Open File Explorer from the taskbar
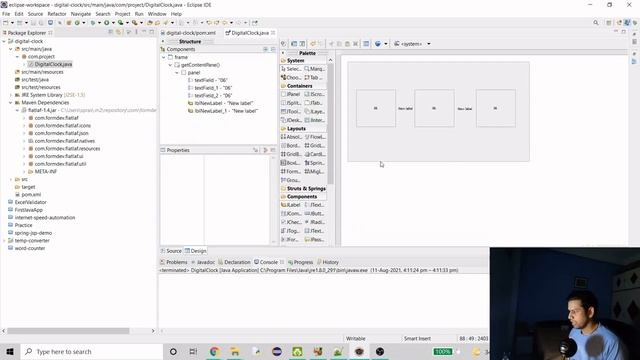Screen dimensions: 640x360 [235, 351]
